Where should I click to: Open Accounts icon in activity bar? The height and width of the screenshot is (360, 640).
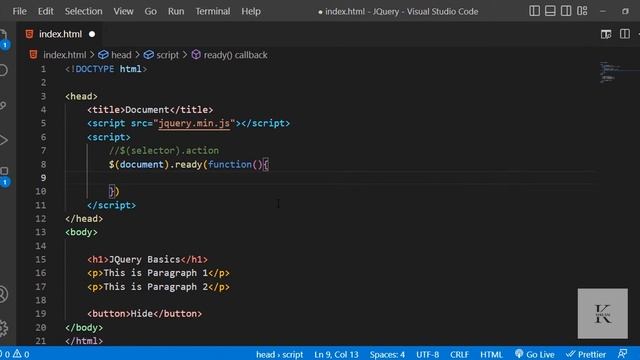[x=3, y=294]
